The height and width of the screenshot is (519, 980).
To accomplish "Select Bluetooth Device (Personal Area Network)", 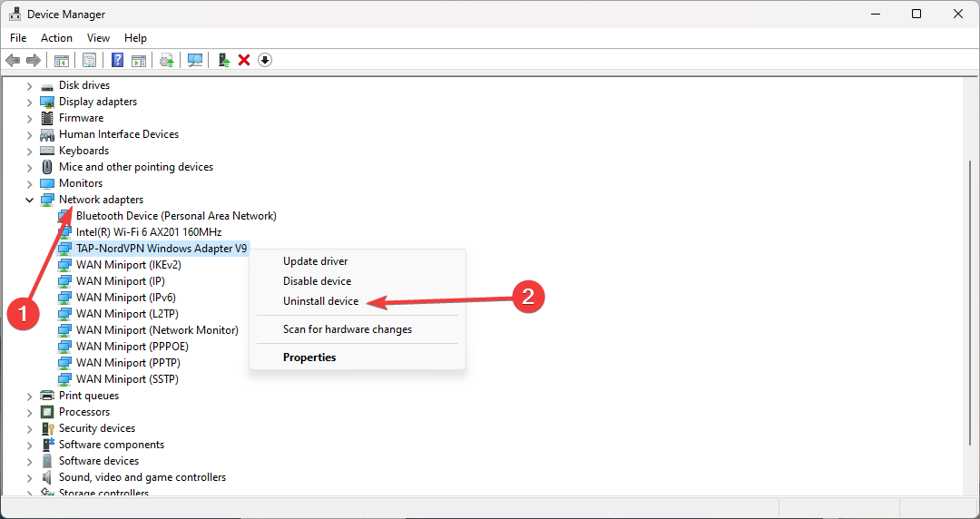I will click(x=176, y=216).
